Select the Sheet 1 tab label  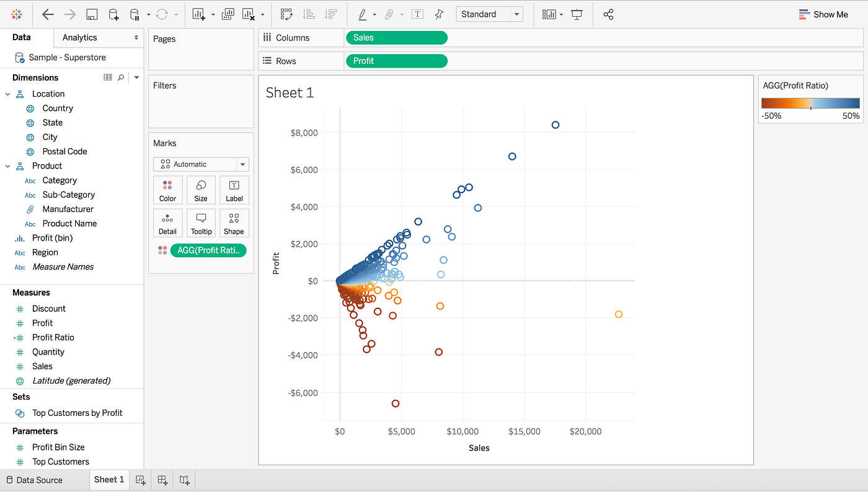coord(108,479)
